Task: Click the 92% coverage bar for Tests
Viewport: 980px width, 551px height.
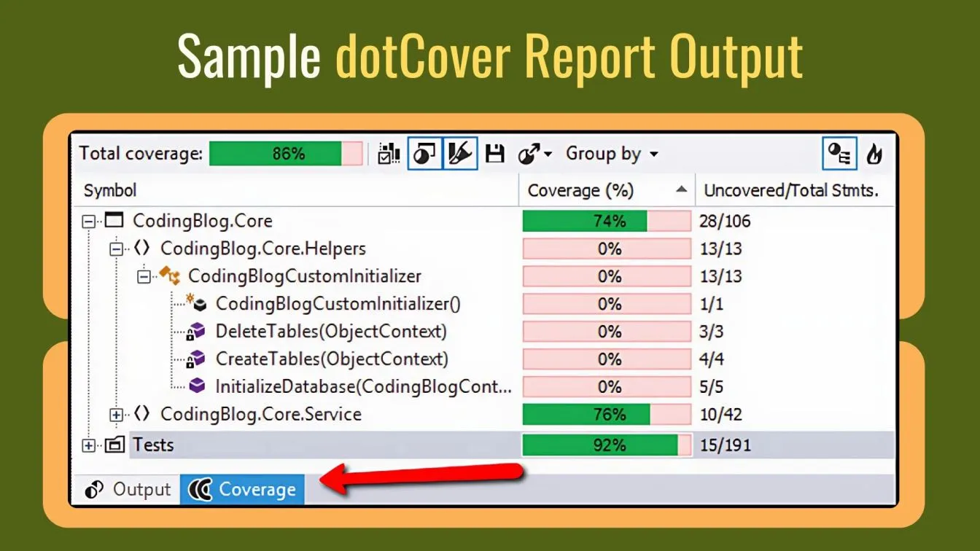Action: click(607, 445)
